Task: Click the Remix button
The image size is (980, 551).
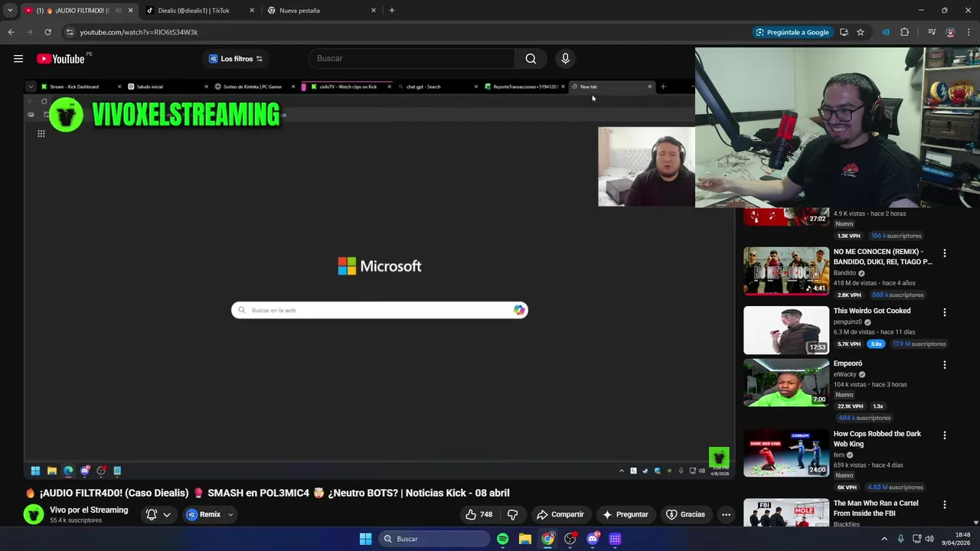Action: coord(204,514)
